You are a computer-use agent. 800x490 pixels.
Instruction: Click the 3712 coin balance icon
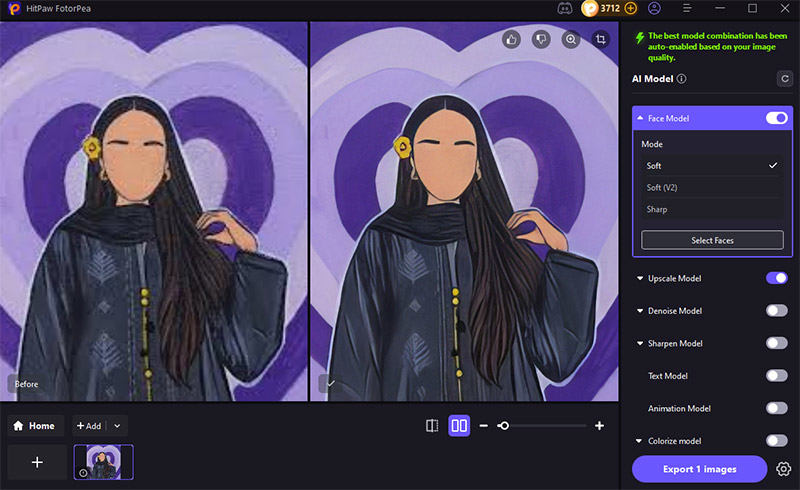pyautogui.click(x=589, y=9)
